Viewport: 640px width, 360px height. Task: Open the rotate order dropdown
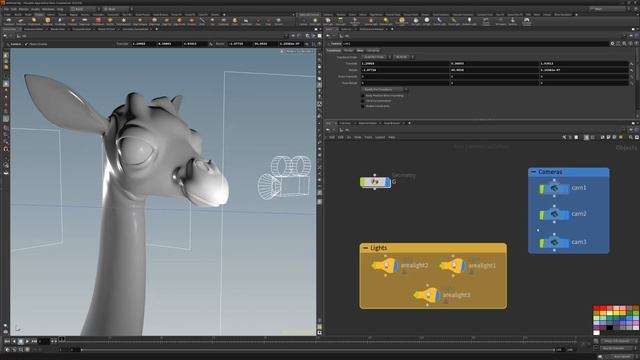coord(403,57)
